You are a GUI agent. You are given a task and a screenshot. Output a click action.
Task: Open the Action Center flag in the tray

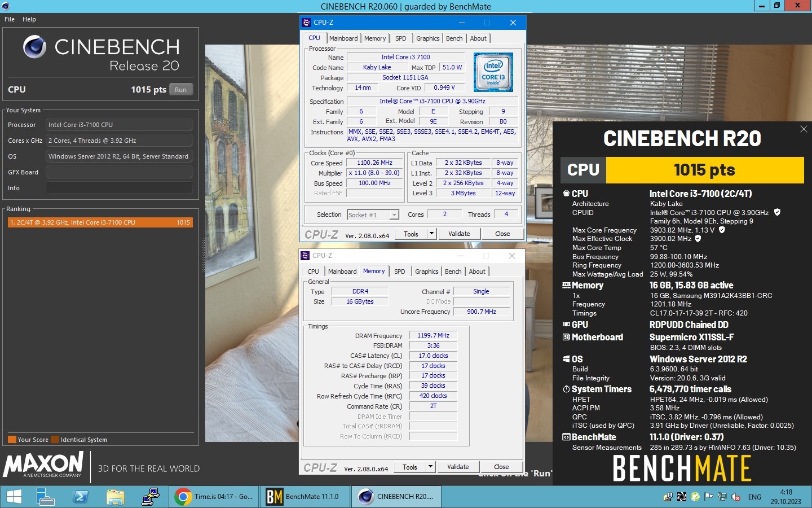point(709,497)
